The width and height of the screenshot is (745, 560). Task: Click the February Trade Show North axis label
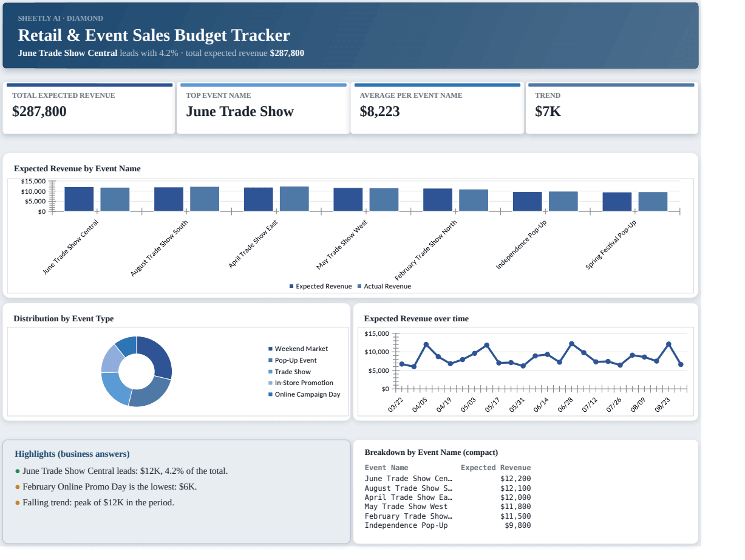426,249
